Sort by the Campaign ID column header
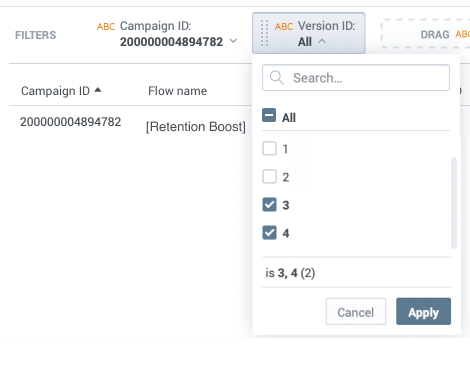The image size is (470, 366). pos(55,91)
